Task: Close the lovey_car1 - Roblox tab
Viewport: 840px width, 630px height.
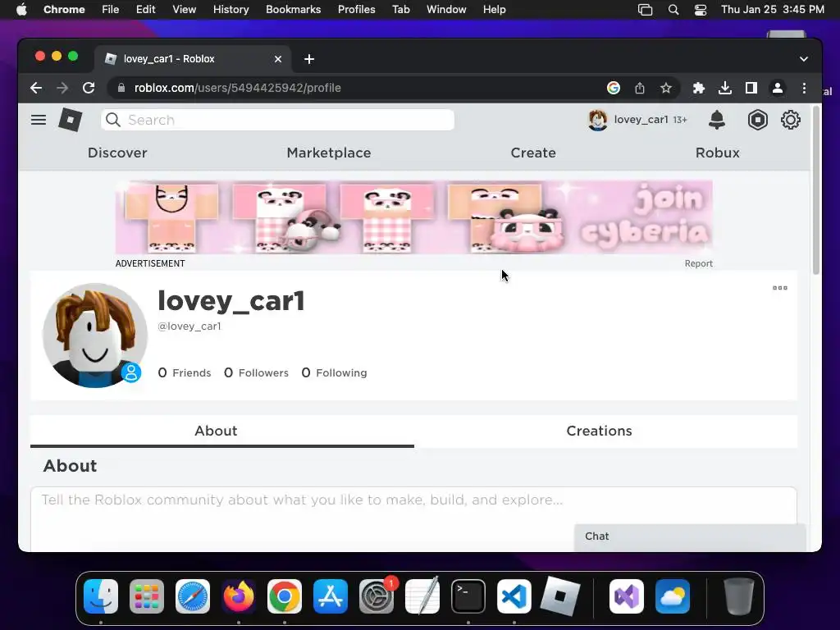Action: pyautogui.click(x=277, y=59)
